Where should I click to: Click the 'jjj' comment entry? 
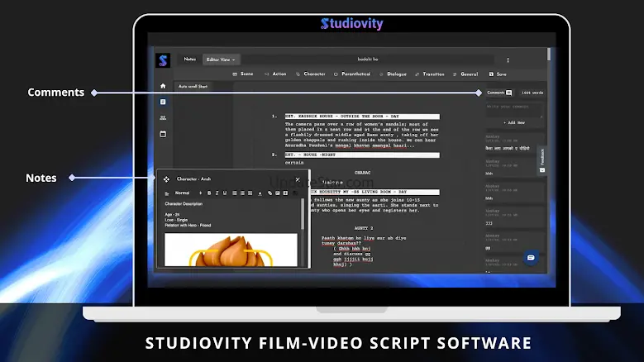point(489,223)
